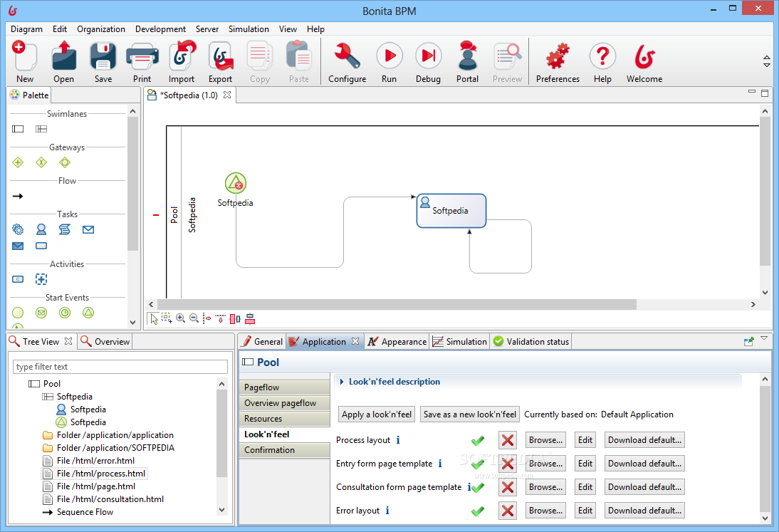Remove Process layout with red X button
779x532 pixels.
pos(507,440)
